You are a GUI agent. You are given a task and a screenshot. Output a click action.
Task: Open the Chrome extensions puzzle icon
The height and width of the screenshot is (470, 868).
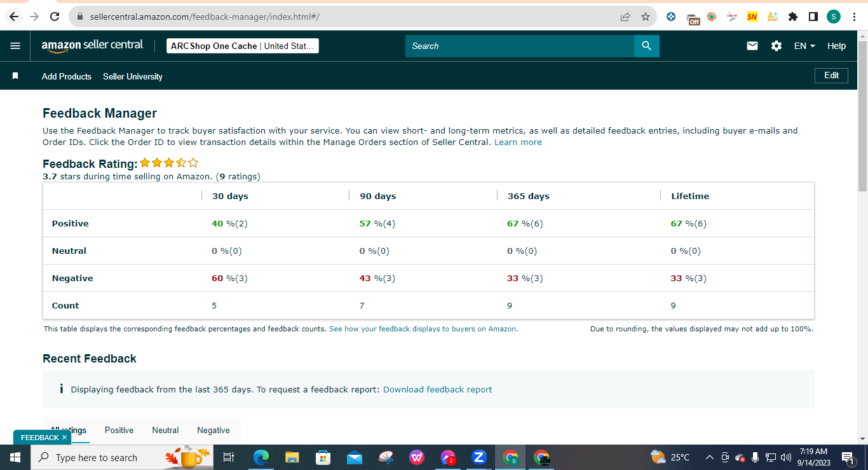[792, 17]
